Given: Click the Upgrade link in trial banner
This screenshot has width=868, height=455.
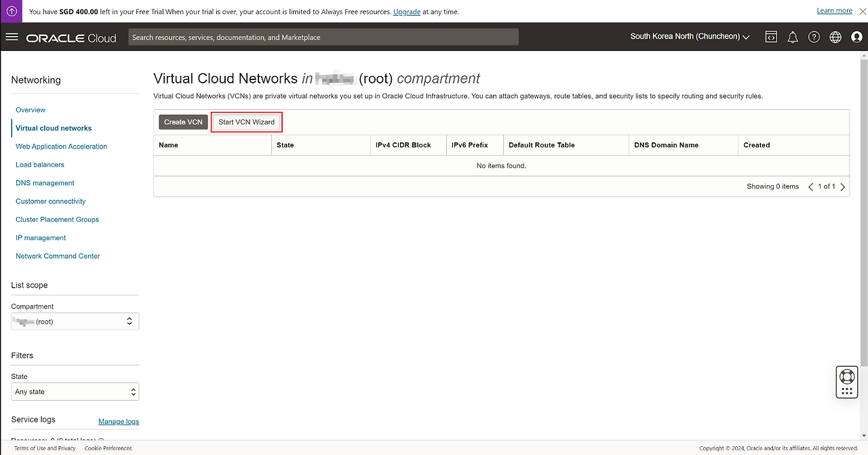Looking at the screenshot, I should 406,12.
